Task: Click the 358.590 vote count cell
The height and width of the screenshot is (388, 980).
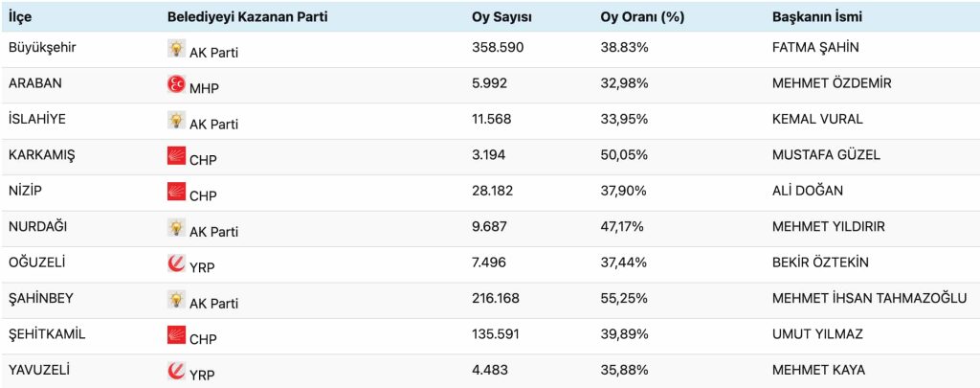Action: (498, 47)
